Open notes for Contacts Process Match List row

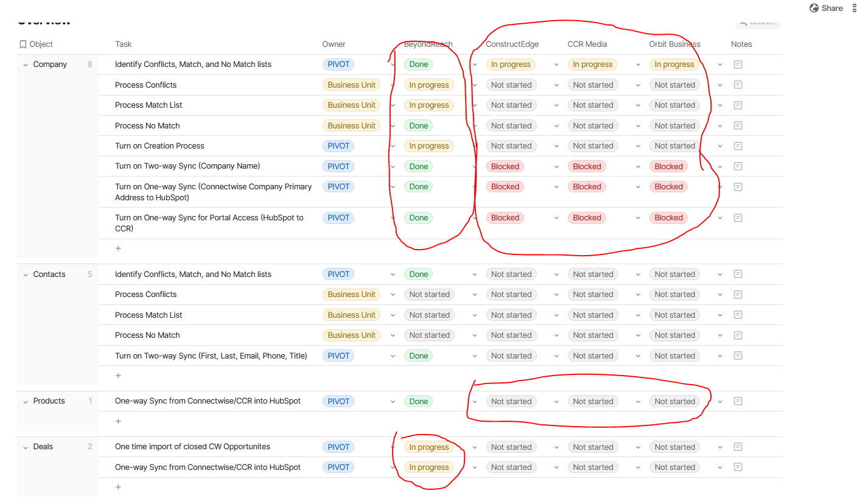738,315
